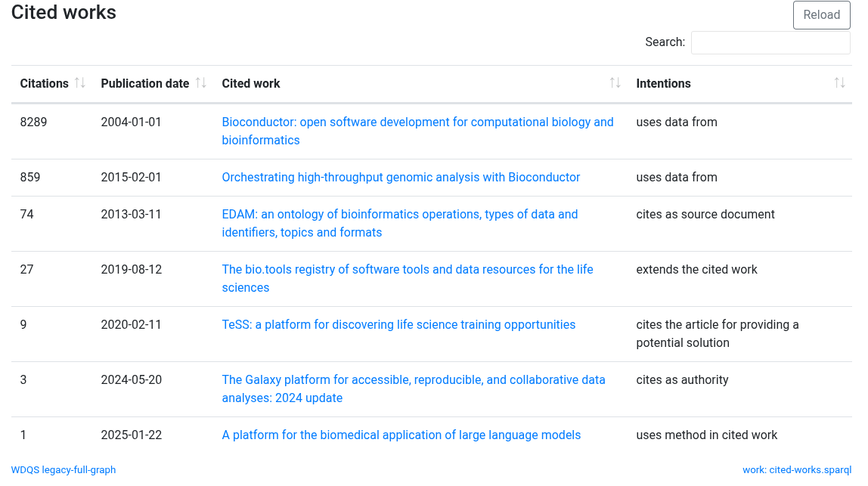The image size is (868, 486).
Task: Open Orchestrating high-throughput genomic analysis link
Action: click(x=401, y=177)
